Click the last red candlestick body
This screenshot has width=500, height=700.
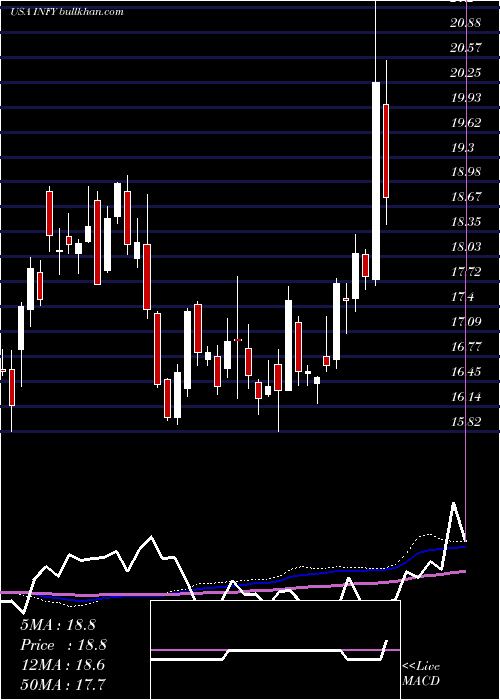386,151
